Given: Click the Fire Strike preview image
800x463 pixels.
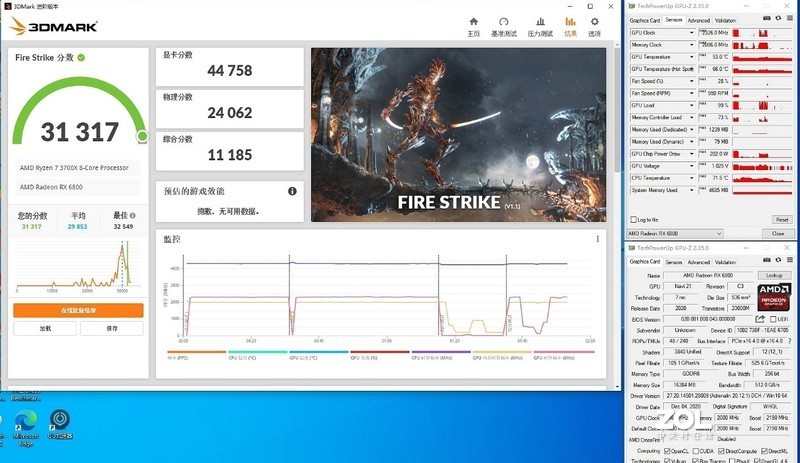Looking at the screenshot, I should (459, 135).
